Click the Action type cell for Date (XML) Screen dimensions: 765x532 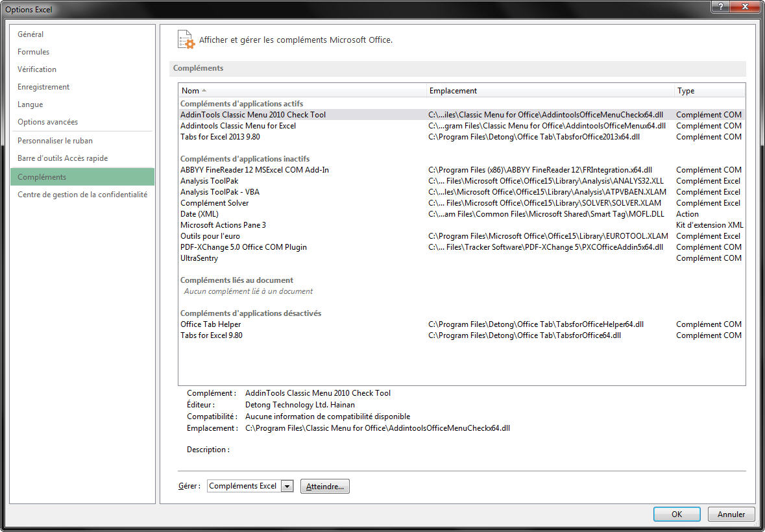click(687, 214)
